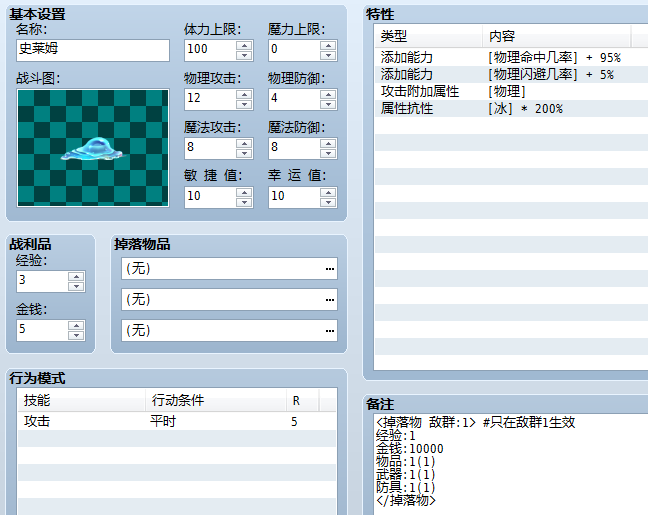Select the 属性抗性 [冰] * 200% row
The height and width of the screenshot is (515, 648).
tap(511, 108)
